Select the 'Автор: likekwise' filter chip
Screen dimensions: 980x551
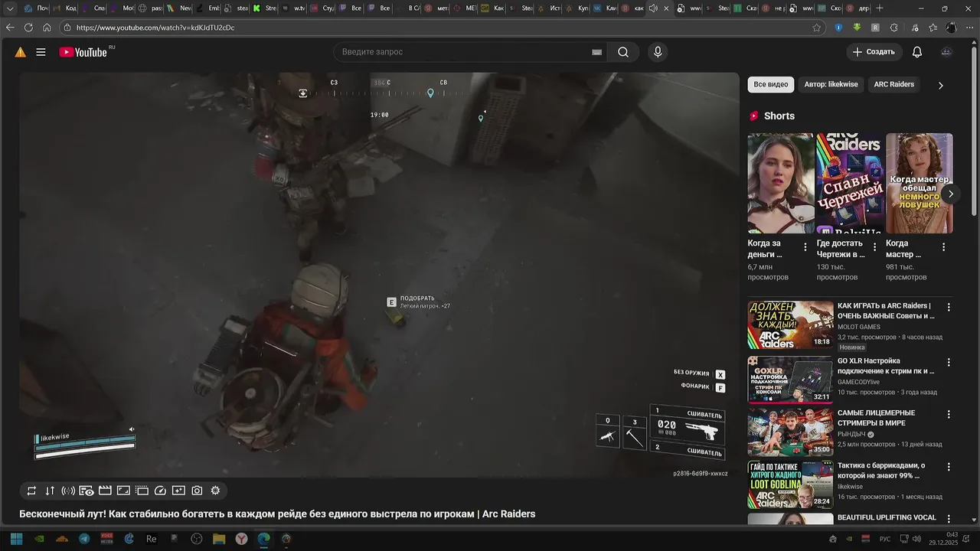(x=831, y=84)
